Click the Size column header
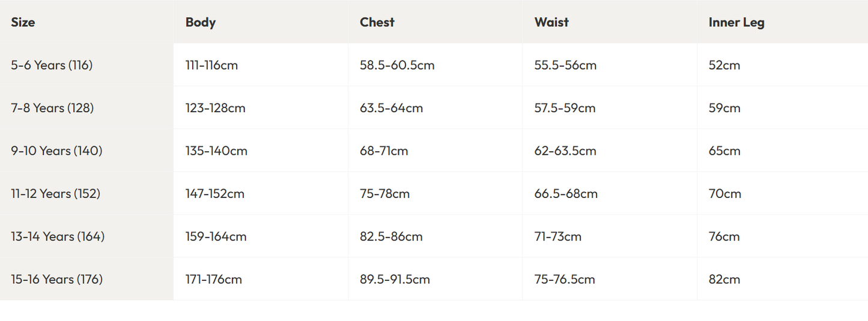 pos(23,22)
